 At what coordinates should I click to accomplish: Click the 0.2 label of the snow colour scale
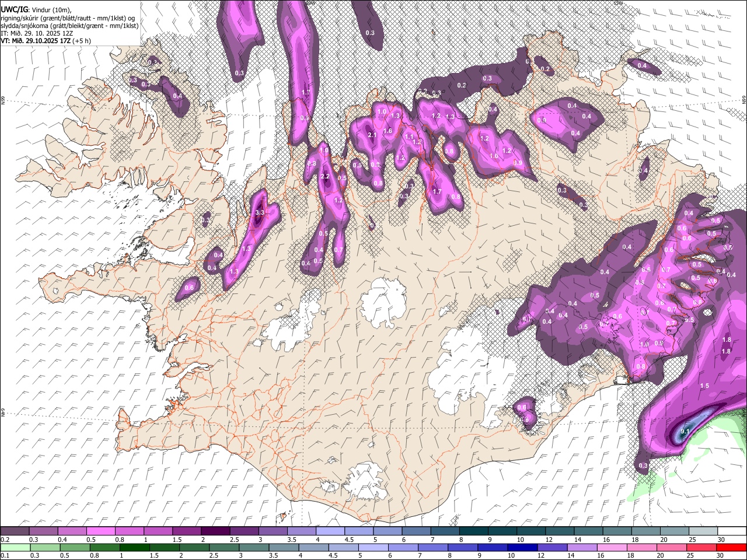coord(5,540)
